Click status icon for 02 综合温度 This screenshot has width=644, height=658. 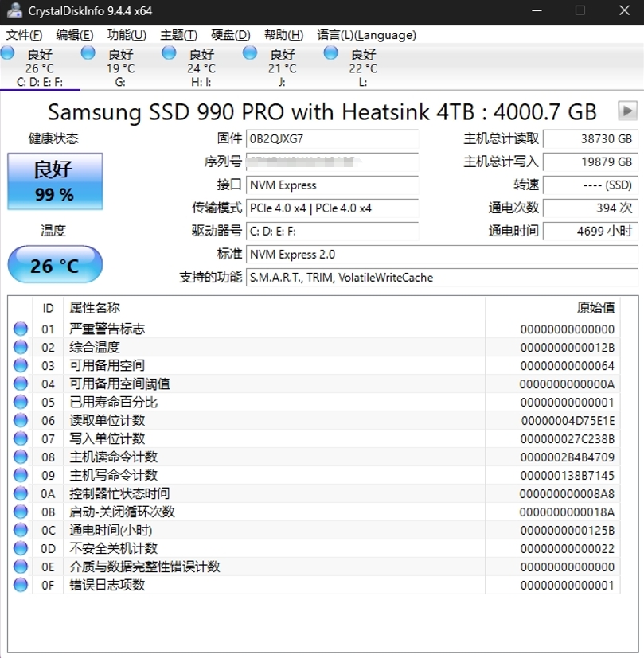21,347
